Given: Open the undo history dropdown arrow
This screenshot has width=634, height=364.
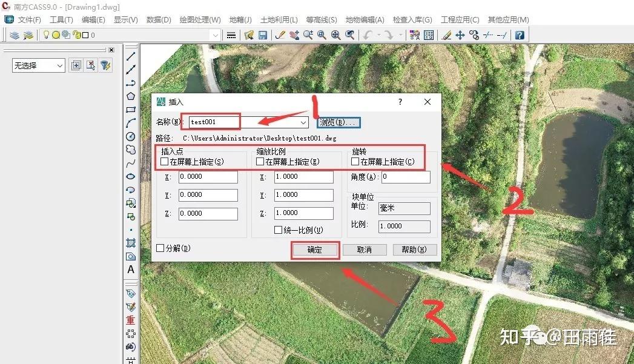Looking at the screenshot, I should [379, 35].
